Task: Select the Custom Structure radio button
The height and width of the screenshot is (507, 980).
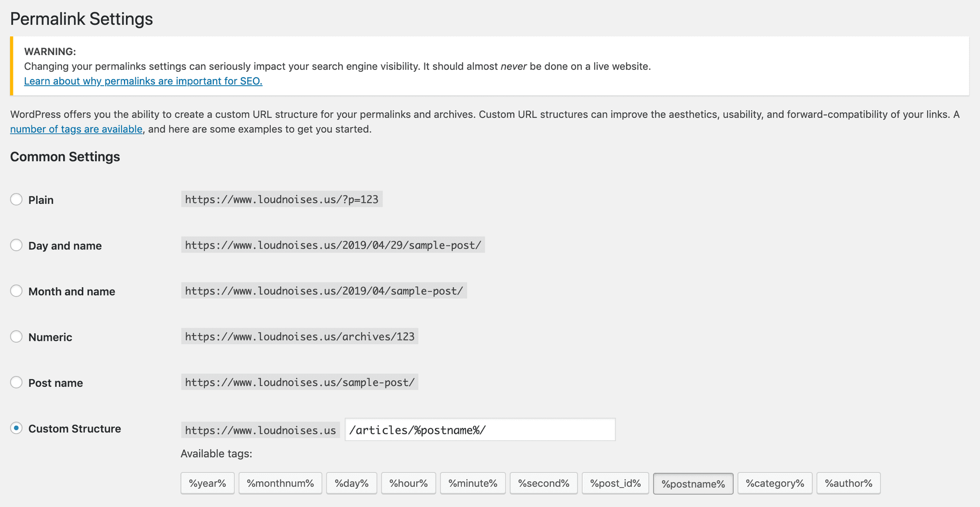Action: pyautogui.click(x=16, y=428)
